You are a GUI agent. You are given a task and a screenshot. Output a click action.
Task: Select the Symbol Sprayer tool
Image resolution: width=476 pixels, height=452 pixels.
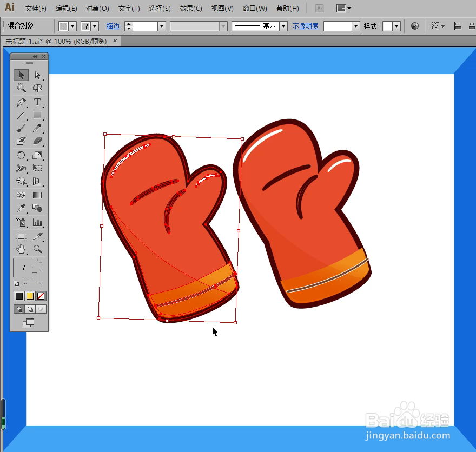[x=21, y=222]
